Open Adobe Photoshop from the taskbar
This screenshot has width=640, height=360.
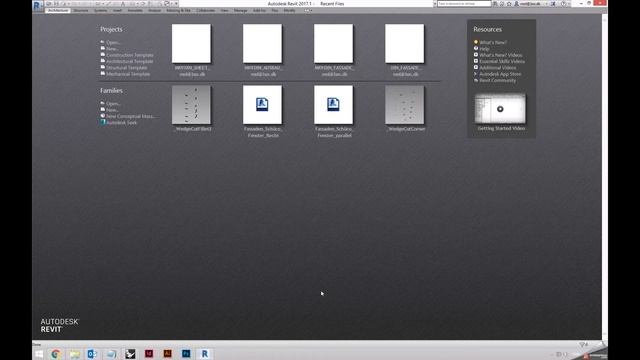point(186,353)
